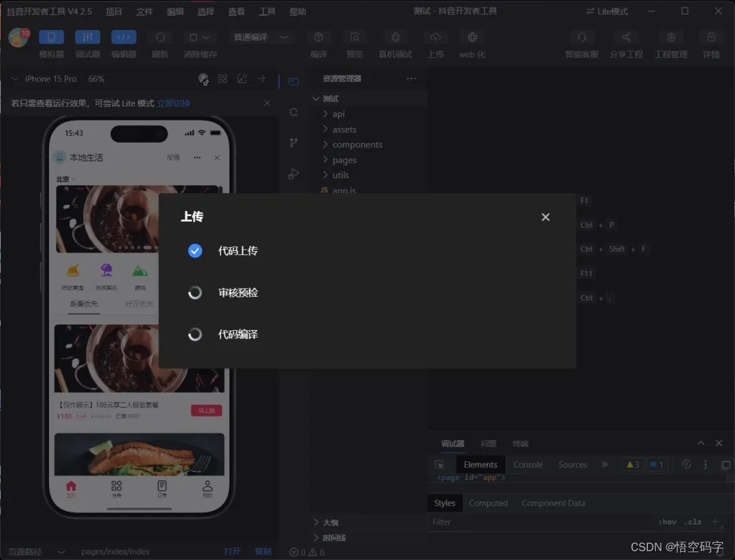The height and width of the screenshot is (560, 735).
Task: Open the 资源管理器 more options ellipsis
Action: [x=411, y=78]
